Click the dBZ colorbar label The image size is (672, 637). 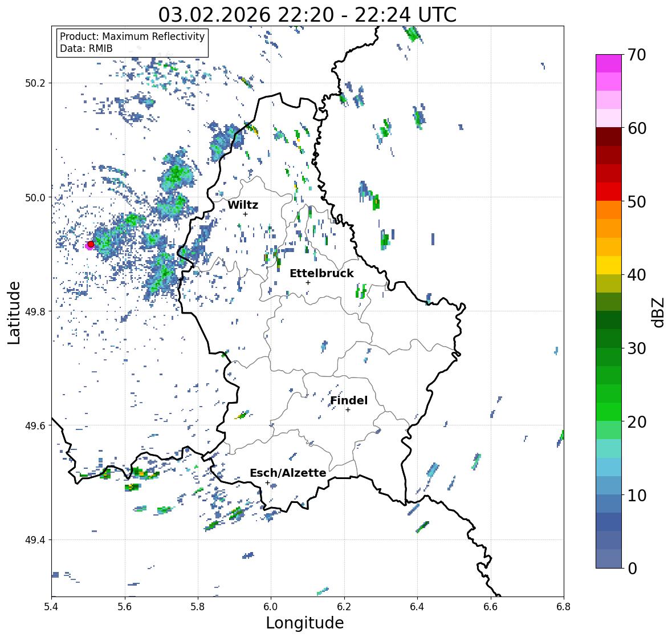[658, 313]
